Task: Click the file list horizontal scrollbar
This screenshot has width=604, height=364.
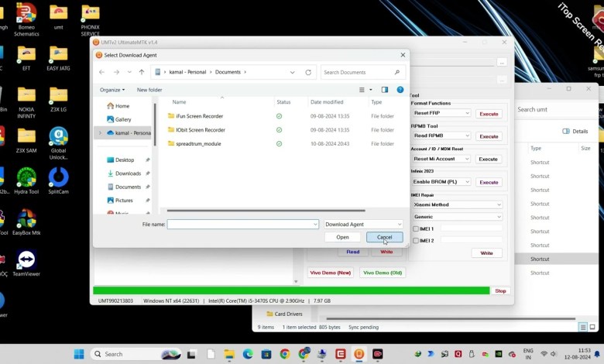Action: pos(266,211)
